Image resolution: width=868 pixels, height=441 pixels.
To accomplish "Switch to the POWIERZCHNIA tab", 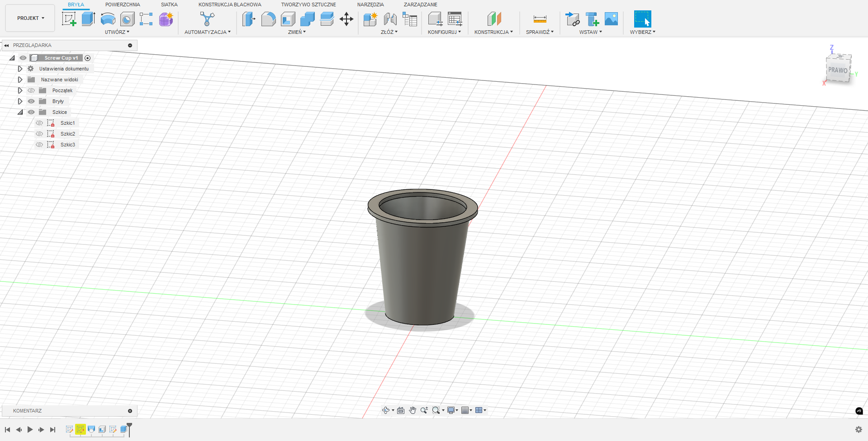I will coord(123,5).
